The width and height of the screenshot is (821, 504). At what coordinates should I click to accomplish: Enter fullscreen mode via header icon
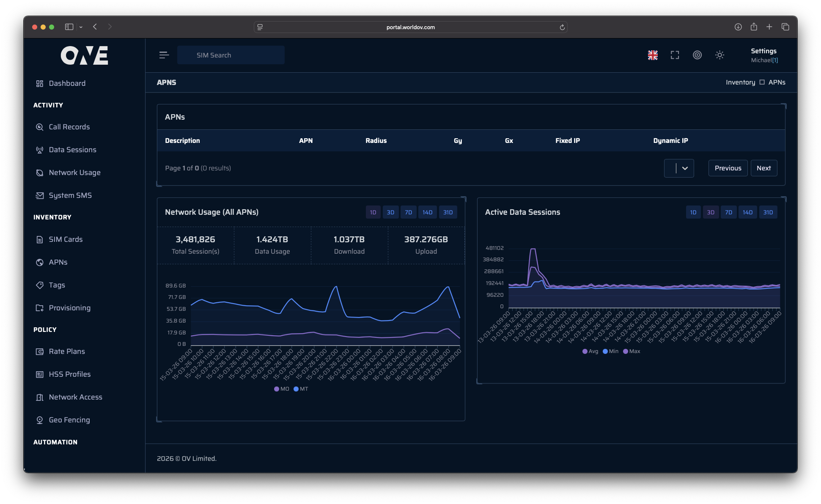[675, 55]
